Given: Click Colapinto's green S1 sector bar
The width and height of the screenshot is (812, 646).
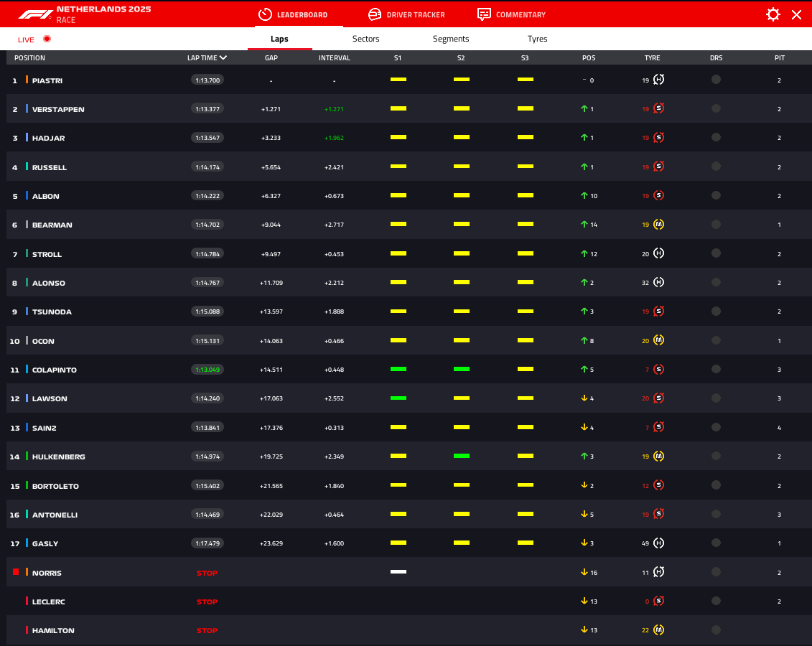Looking at the screenshot, I should click(x=398, y=369).
